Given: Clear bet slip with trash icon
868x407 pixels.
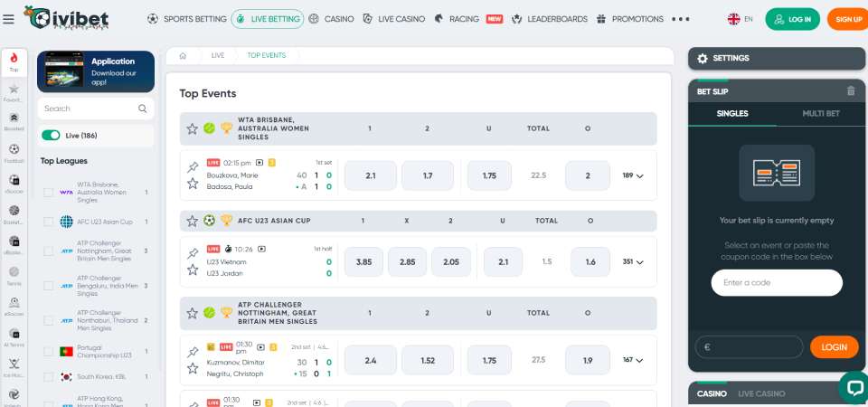Looking at the screenshot, I should click(x=850, y=91).
